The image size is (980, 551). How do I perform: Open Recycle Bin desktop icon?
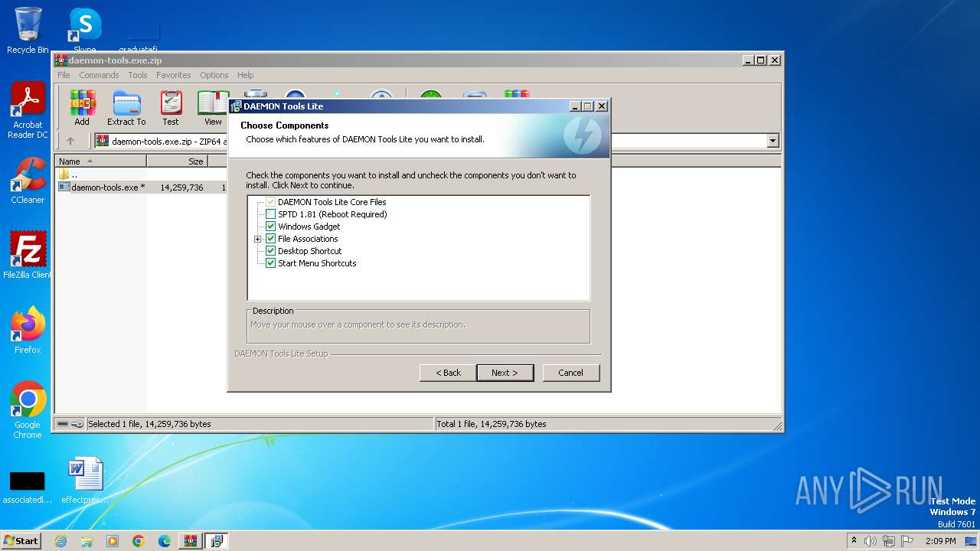click(x=28, y=31)
